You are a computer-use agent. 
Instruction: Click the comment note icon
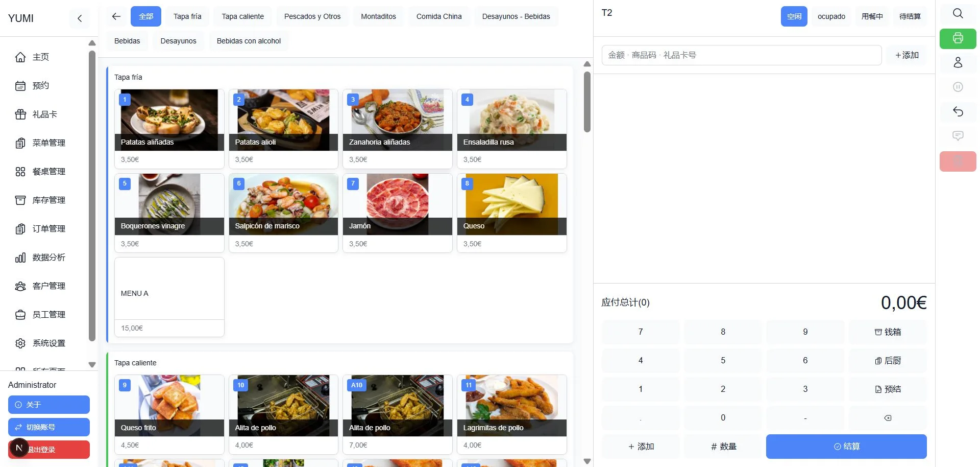[958, 136]
